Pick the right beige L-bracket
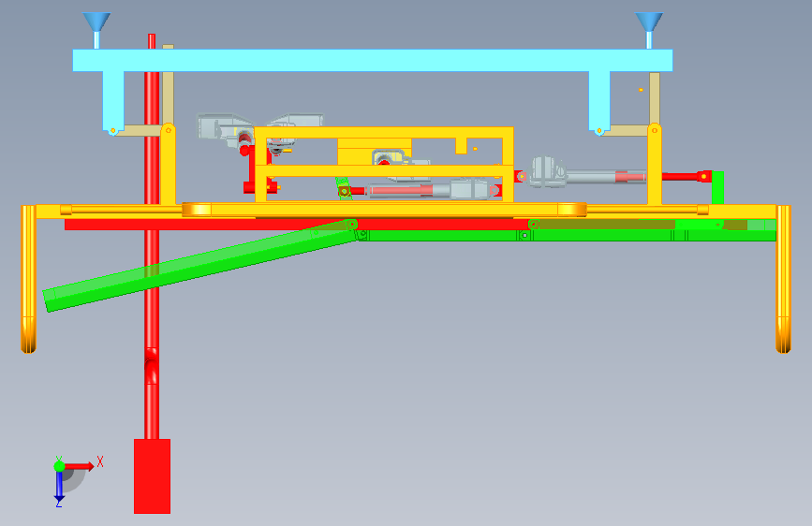Viewport: 812px width, 526px height. (x=654, y=98)
